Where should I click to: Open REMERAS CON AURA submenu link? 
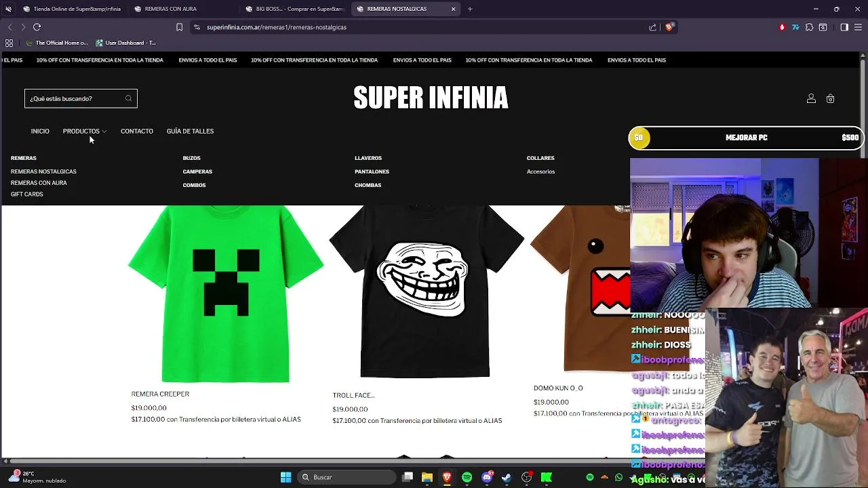pos(39,183)
